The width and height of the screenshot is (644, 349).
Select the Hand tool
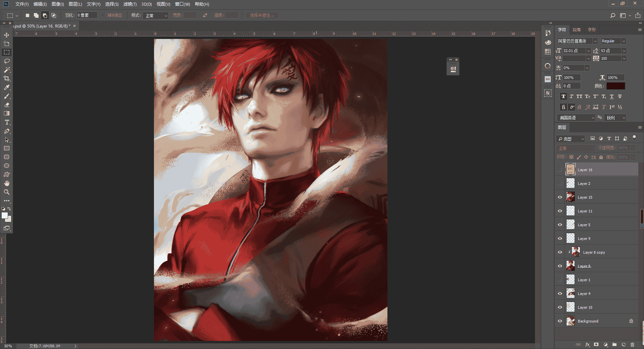[6, 183]
